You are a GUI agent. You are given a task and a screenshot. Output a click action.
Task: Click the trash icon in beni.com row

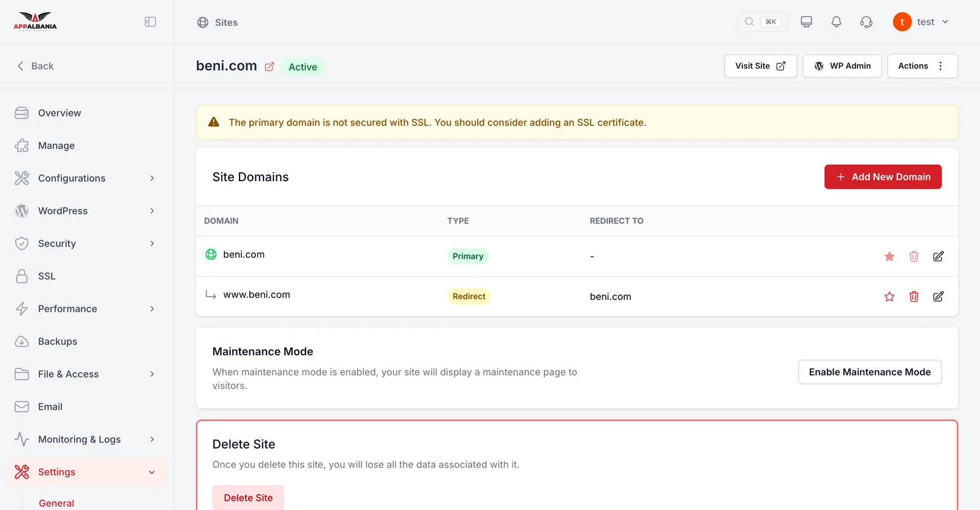coord(914,257)
